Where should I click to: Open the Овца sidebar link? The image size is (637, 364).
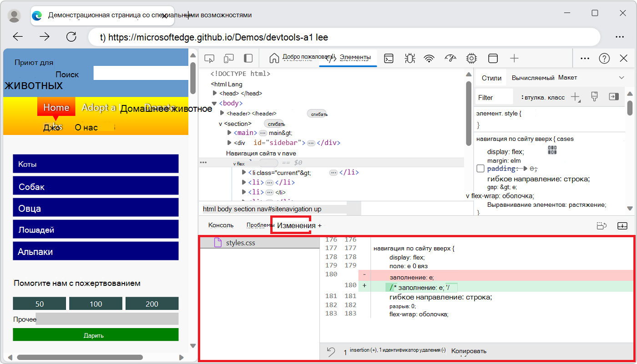(96, 208)
